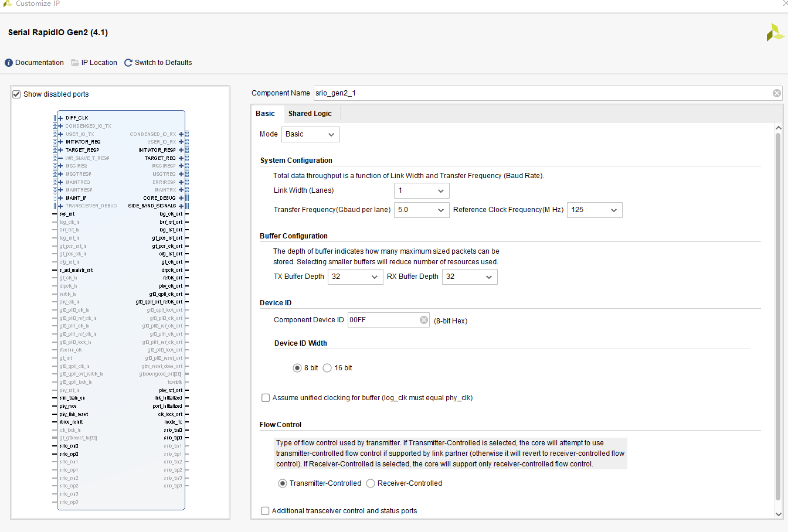
Task: Expand the TARGET_RESP interface plus icon
Action: click(x=60, y=150)
